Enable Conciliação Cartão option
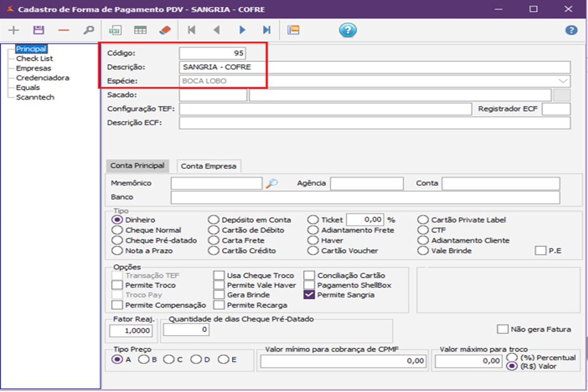This screenshot has width=588, height=392. 309,275
